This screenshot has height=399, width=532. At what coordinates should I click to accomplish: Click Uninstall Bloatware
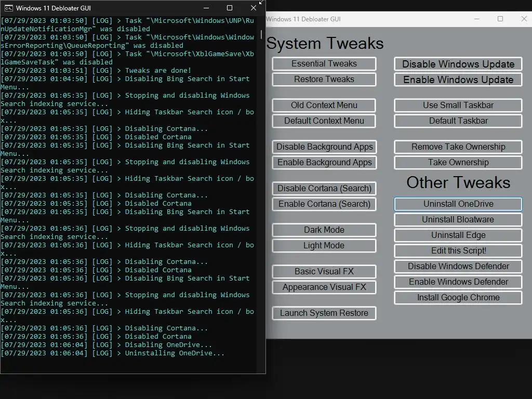458,220
